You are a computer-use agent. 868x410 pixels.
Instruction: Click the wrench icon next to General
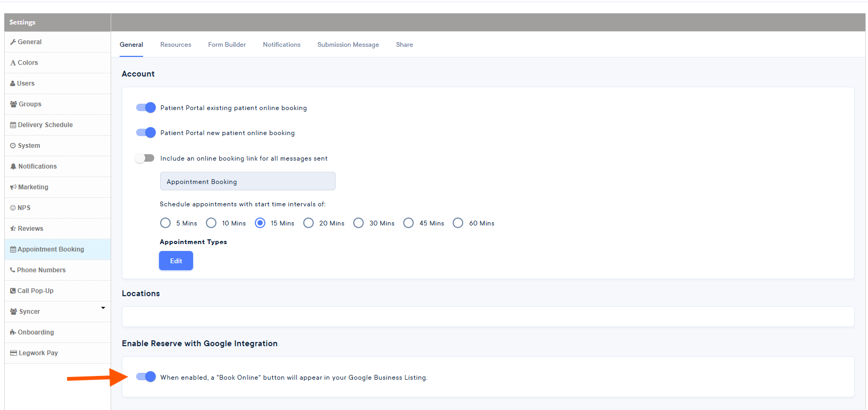click(x=13, y=42)
